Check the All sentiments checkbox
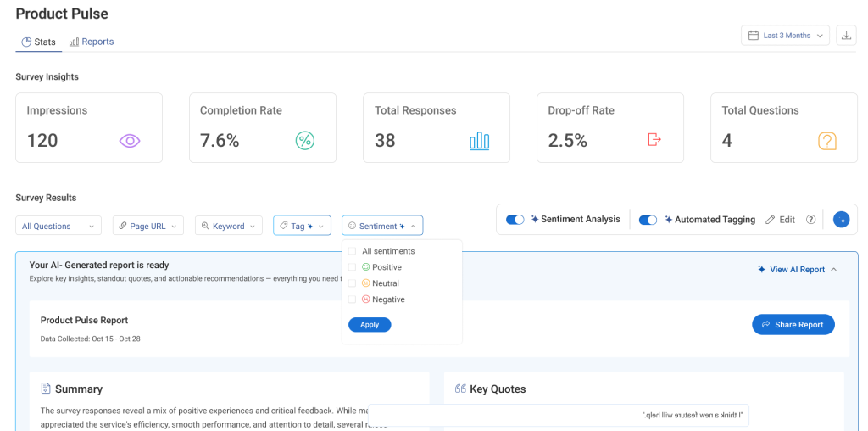This screenshot has width=868, height=431. (x=352, y=251)
